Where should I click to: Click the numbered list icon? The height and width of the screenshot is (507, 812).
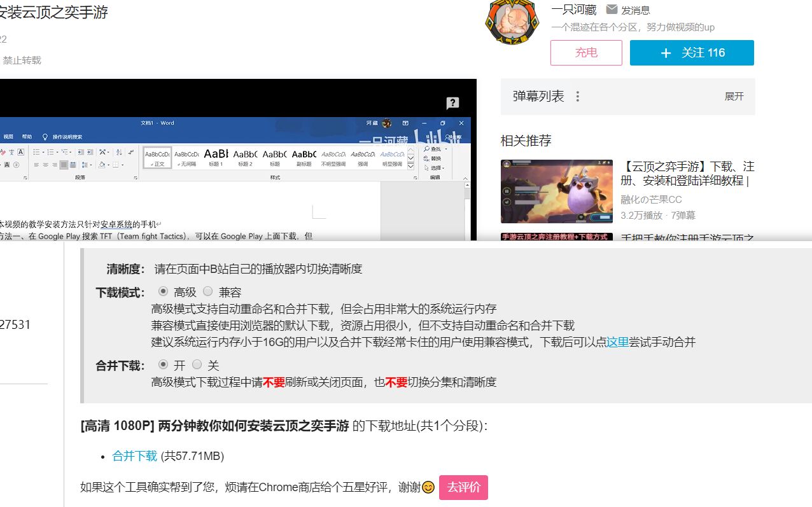[51, 152]
